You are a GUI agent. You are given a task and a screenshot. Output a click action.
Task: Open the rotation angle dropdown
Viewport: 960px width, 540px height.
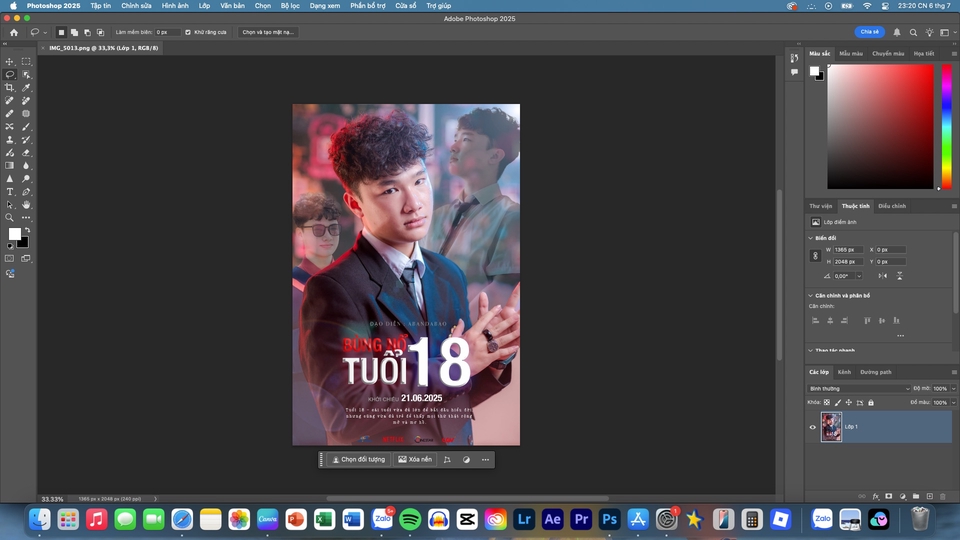click(859, 276)
